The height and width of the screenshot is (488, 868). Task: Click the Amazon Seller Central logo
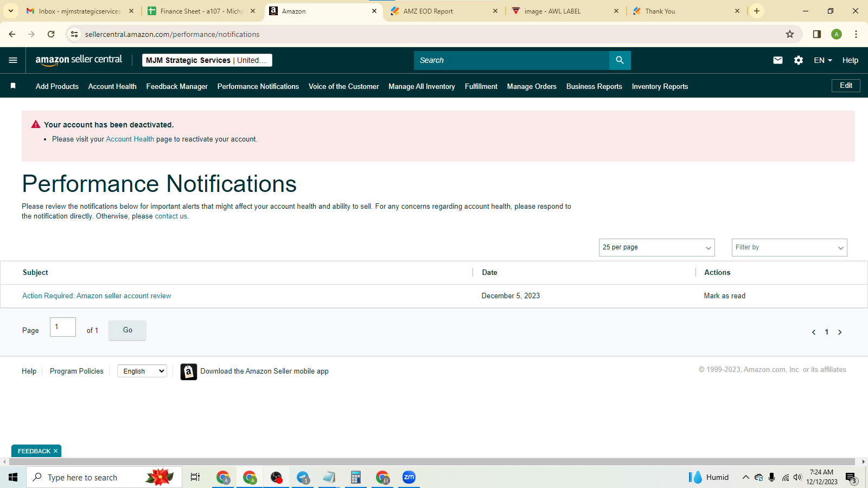79,60
